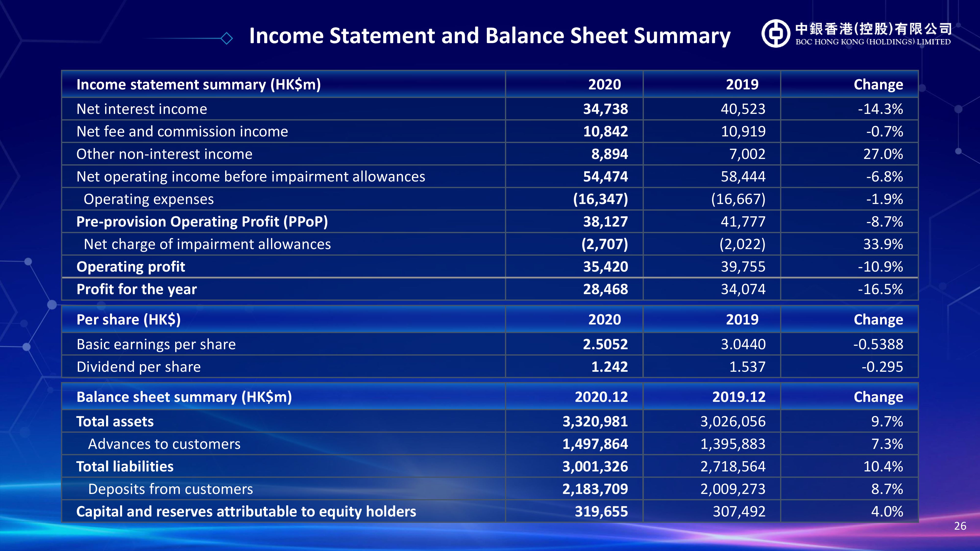Click Dividend per share label
This screenshot has width=980, height=551.
pos(138,367)
